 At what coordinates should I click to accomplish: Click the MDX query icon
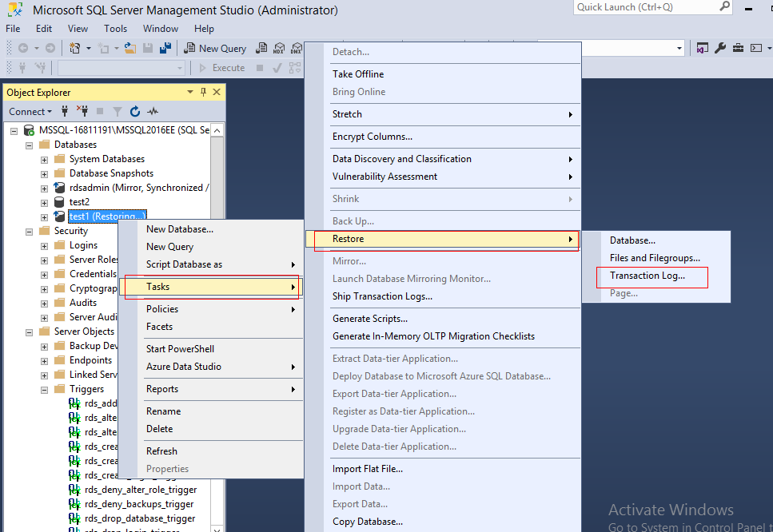(279, 48)
